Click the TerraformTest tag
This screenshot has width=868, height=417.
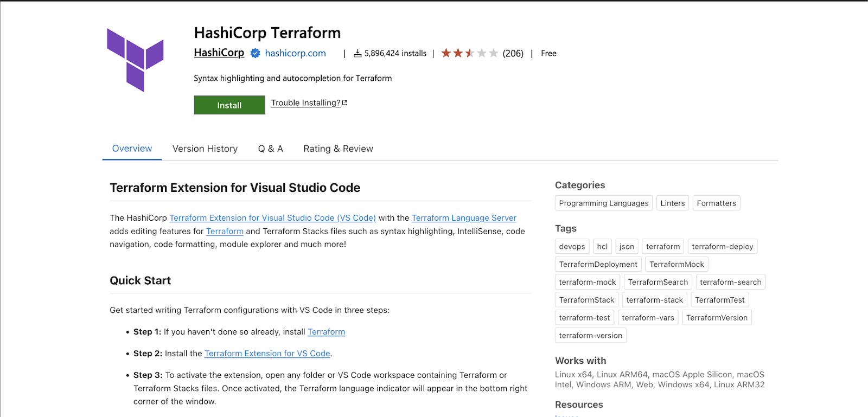click(720, 300)
